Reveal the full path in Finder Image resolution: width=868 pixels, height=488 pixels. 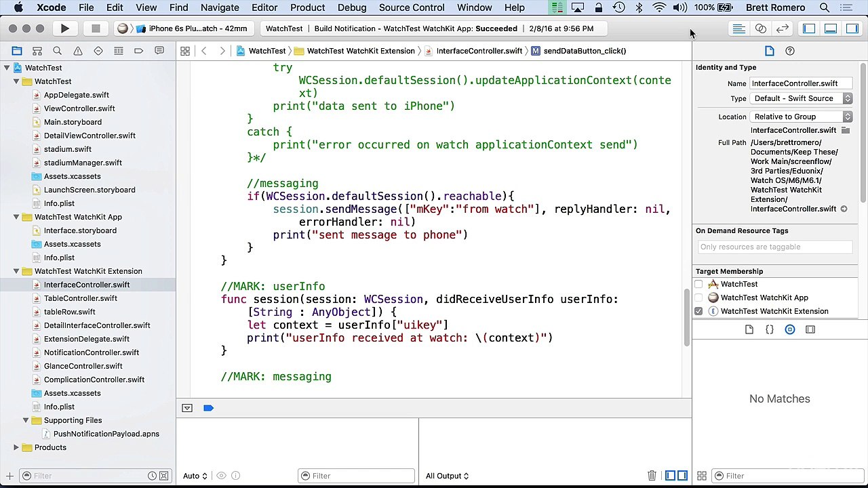(844, 209)
